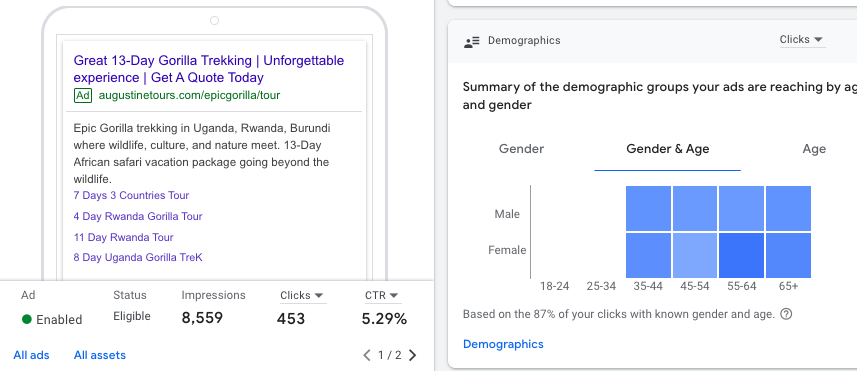857x371 pixels.
Task: Click the Female row label
Action: pos(507,250)
